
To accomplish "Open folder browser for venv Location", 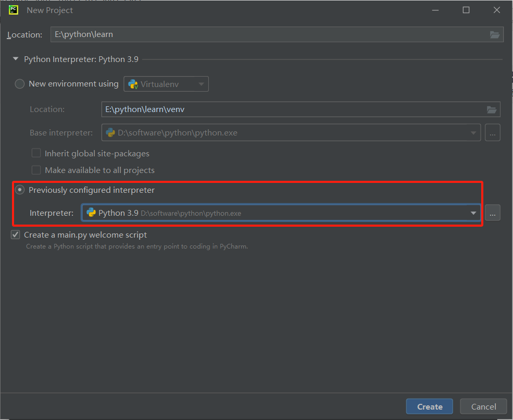I will 492,109.
